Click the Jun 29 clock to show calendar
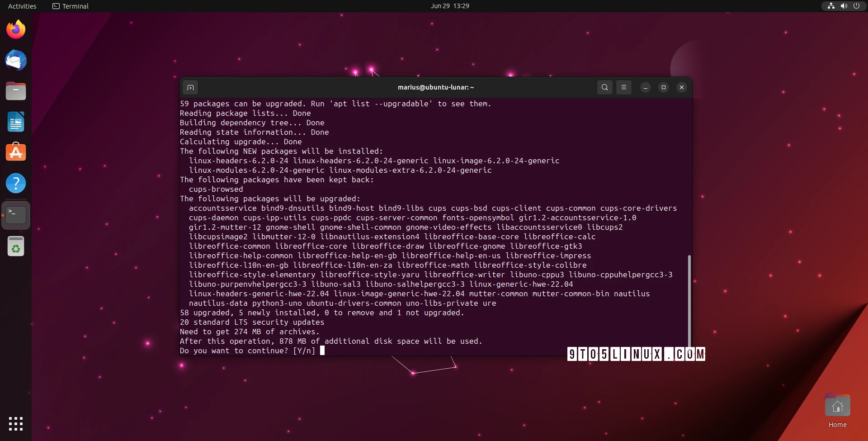This screenshot has height=441, width=868. point(450,6)
